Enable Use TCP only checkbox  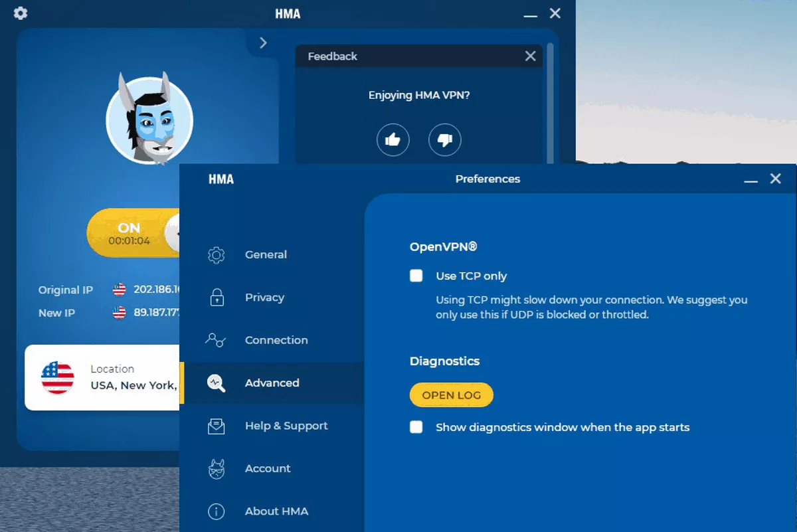pyautogui.click(x=416, y=276)
